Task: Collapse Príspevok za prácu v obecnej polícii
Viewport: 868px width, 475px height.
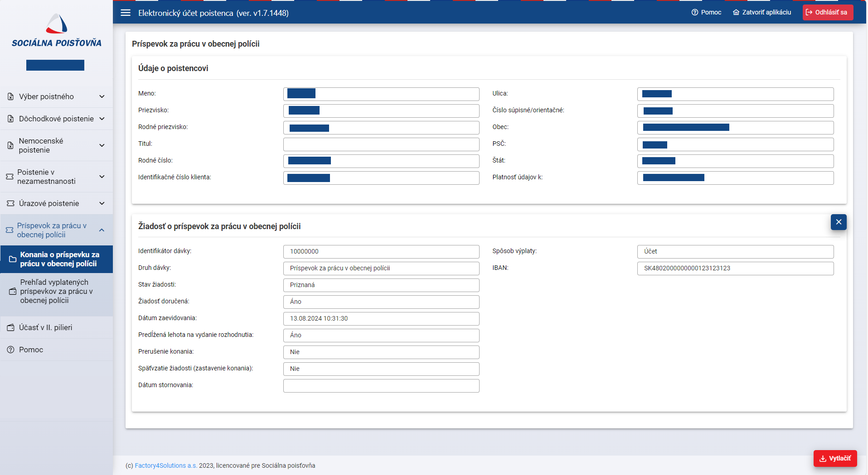Action: pyautogui.click(x=102, y=230)
